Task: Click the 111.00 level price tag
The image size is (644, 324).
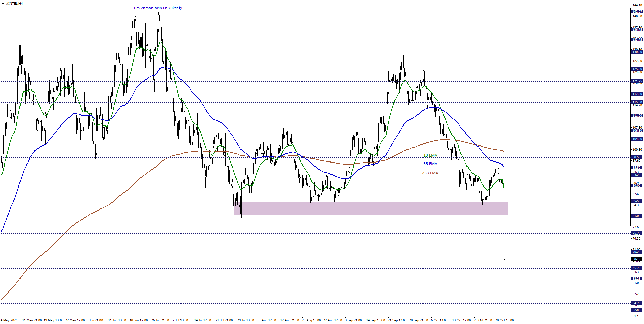Action: 637,116
